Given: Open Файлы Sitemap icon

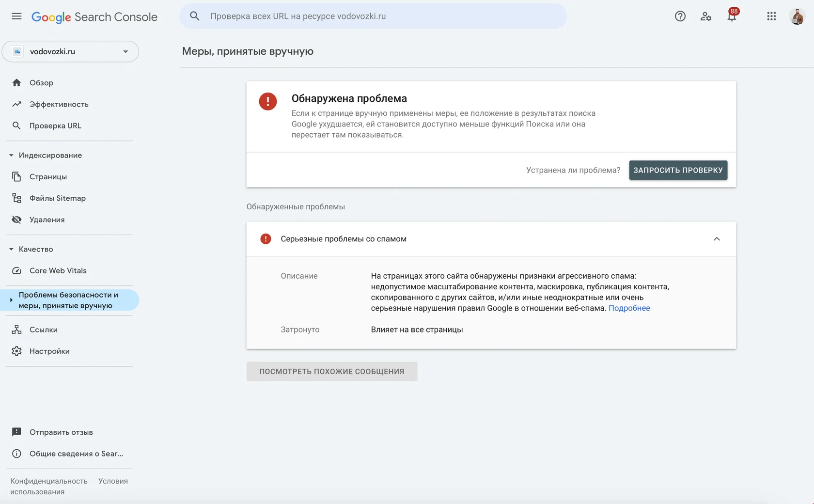Looking at the screenshot, I should tap(17, 198).
